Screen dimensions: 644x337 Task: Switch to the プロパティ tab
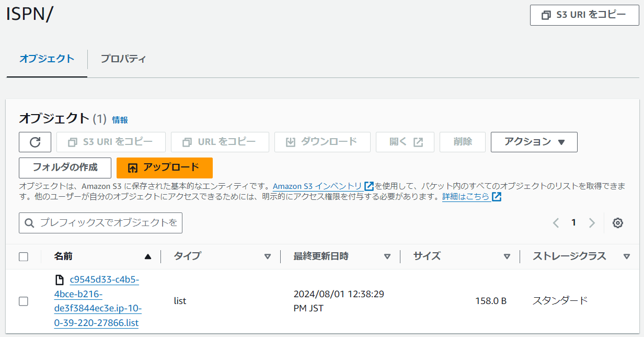(x=123, y=59)
